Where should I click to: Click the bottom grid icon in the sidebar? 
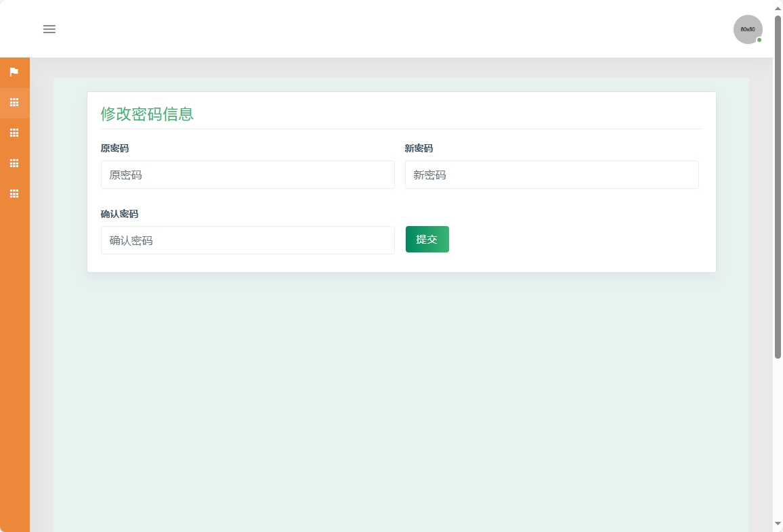click(14, 194)
